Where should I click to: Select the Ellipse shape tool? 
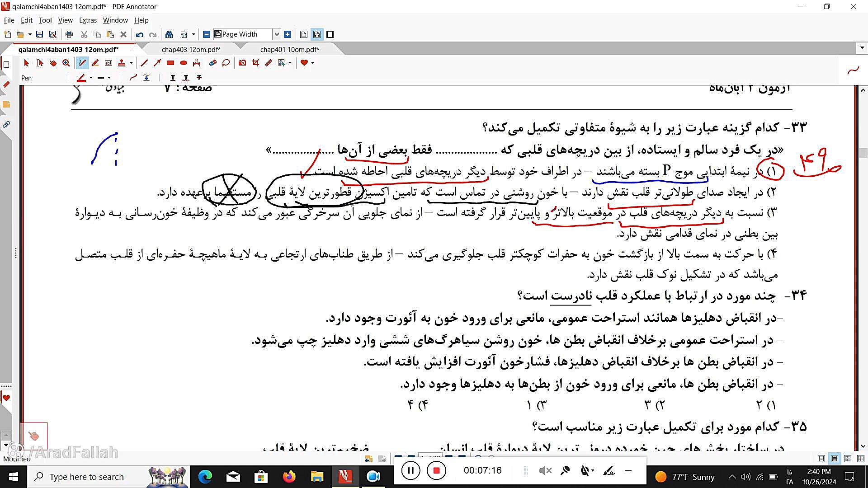click(184, 63)
